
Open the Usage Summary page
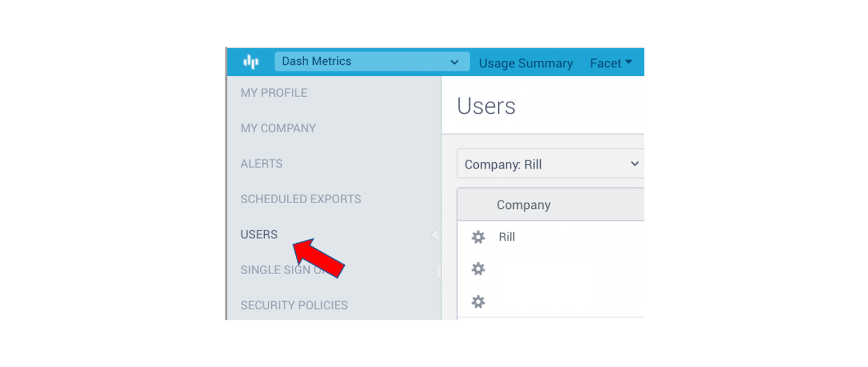(526, 63)
